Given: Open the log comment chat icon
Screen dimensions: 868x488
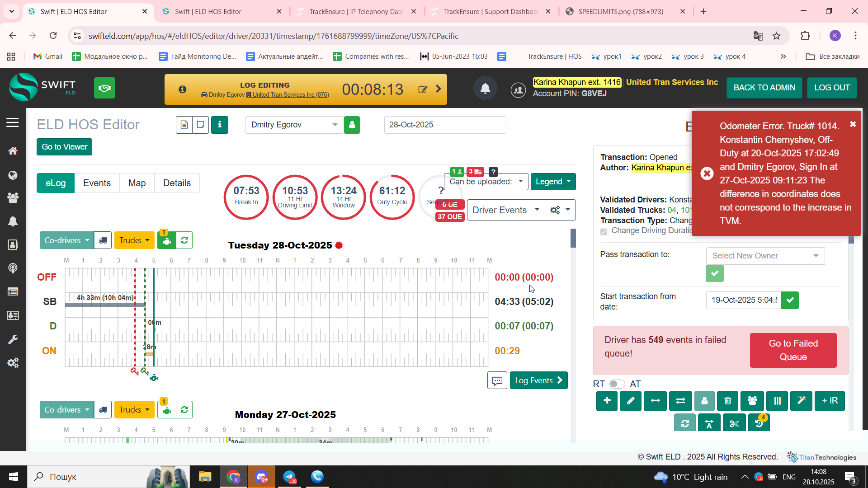Looking at the screenshot, I should click(x=497, y=380).
